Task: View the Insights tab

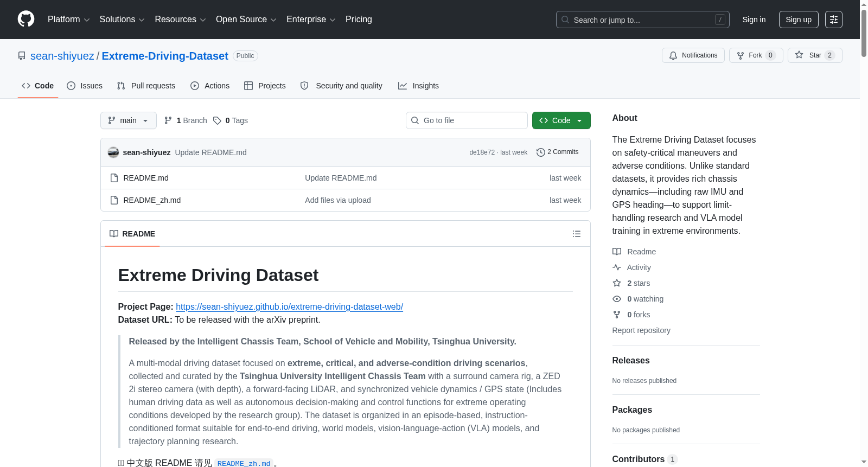Action: click(x=418, y=86)
